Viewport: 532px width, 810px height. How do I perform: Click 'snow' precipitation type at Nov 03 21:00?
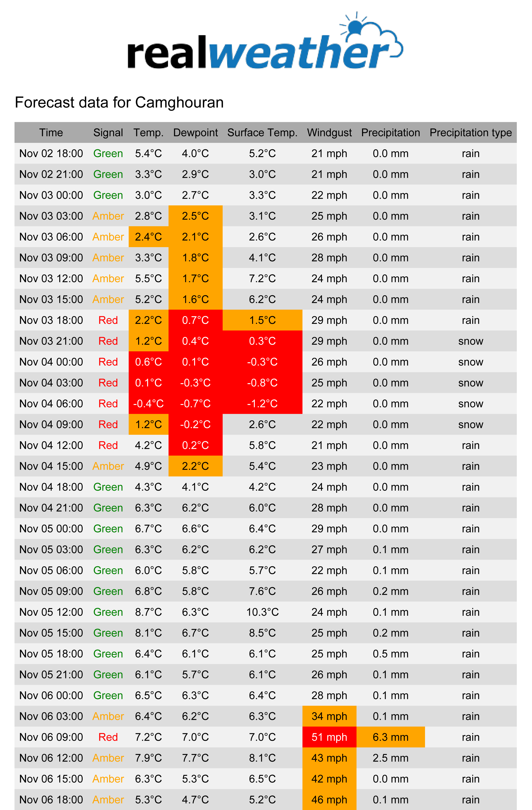tap(471, 341)
